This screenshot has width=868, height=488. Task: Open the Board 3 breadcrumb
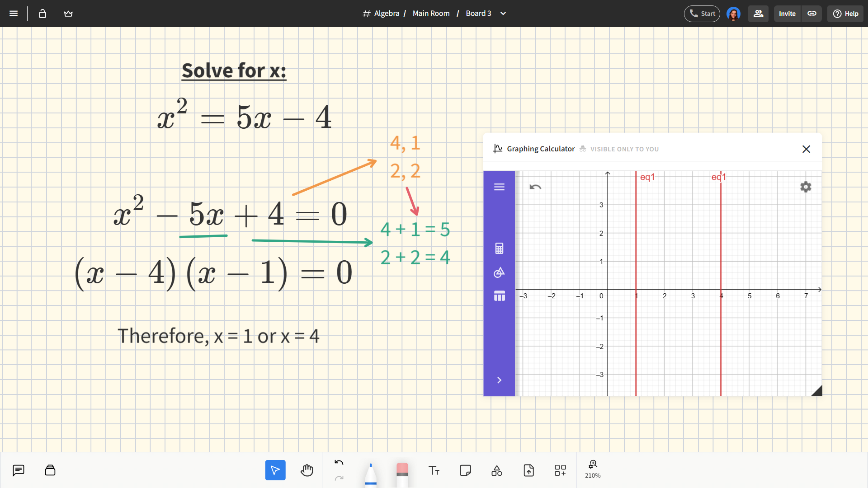478,14
